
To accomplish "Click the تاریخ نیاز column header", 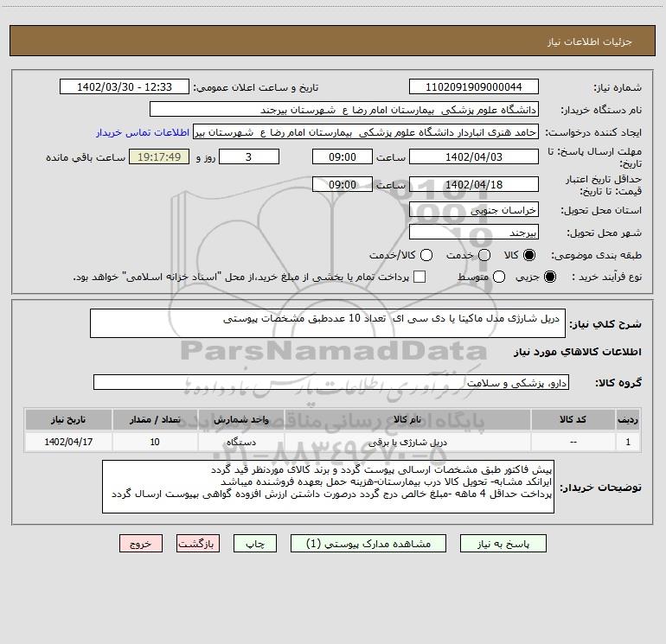I will [68, 419].
